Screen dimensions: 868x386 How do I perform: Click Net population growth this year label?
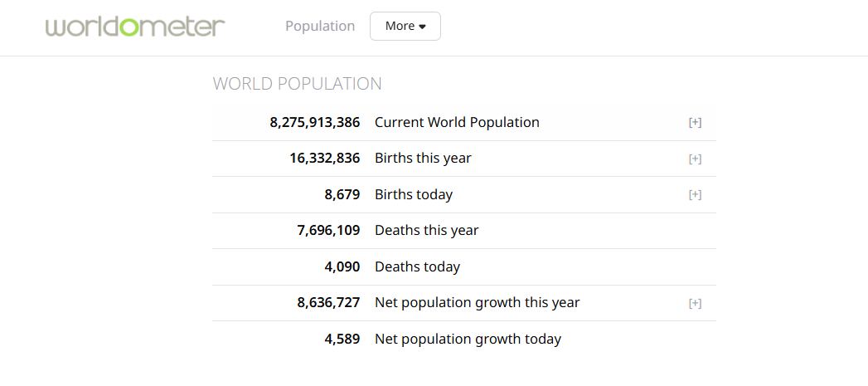[x=477, y=302]
